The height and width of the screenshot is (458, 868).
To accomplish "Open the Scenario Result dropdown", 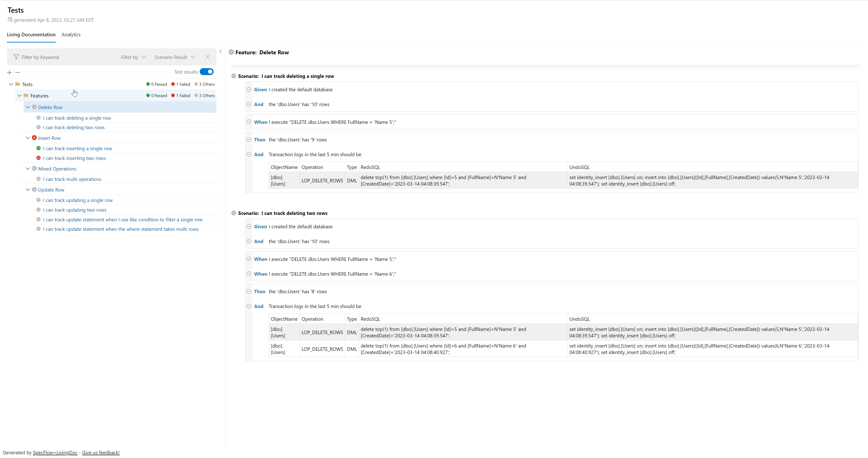I will (x=174, y=57).
